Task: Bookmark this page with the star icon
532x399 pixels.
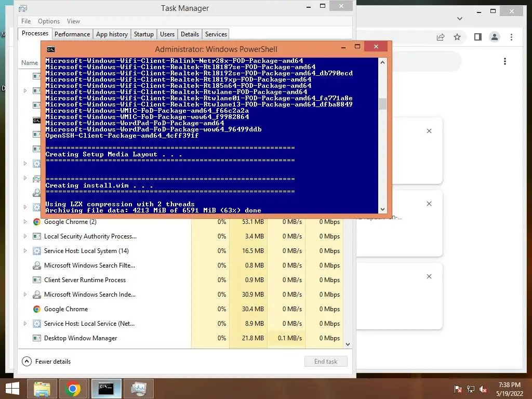Action: pyautogui.click(x=457, y=37)
